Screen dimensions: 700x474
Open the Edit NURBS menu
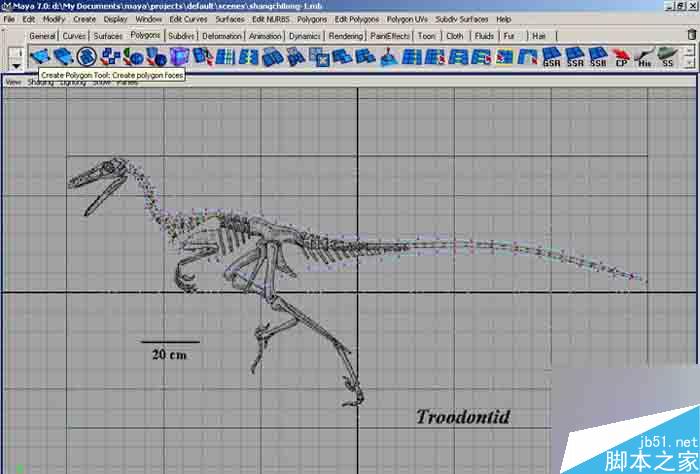click(x=271, y=19)
